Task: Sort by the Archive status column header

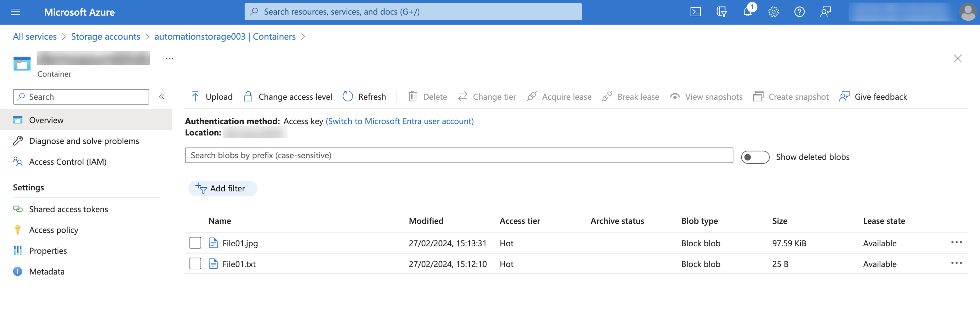Action: [617, 221]
